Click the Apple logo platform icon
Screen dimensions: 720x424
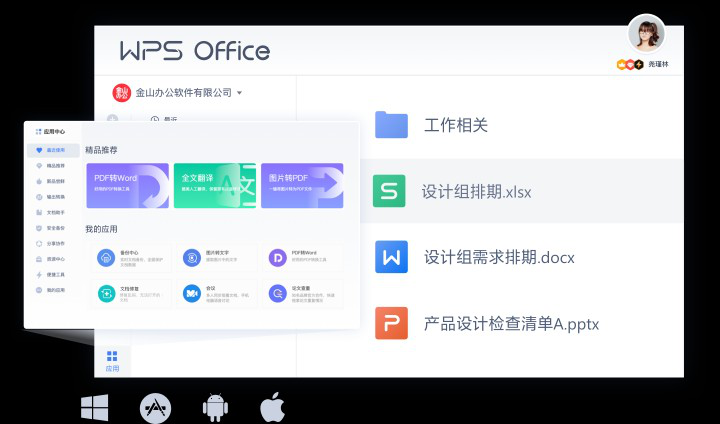pyautogui.click(x=273, y=407)
